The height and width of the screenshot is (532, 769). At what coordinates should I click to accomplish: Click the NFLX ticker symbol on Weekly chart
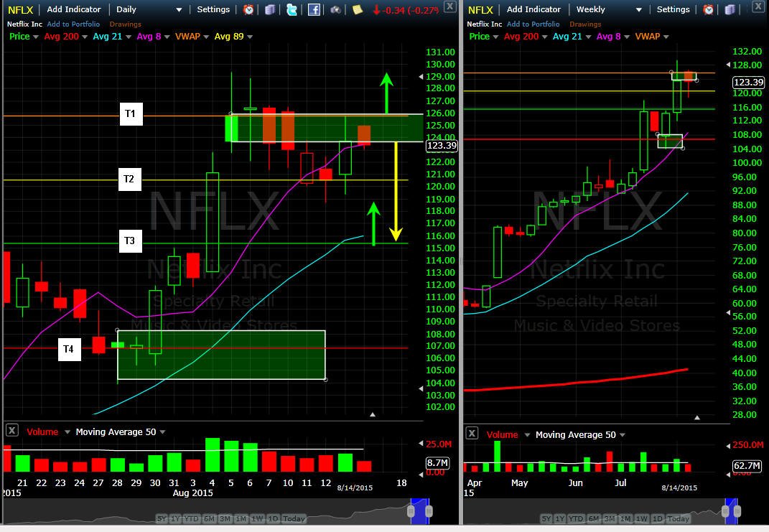tap(480, 10)
